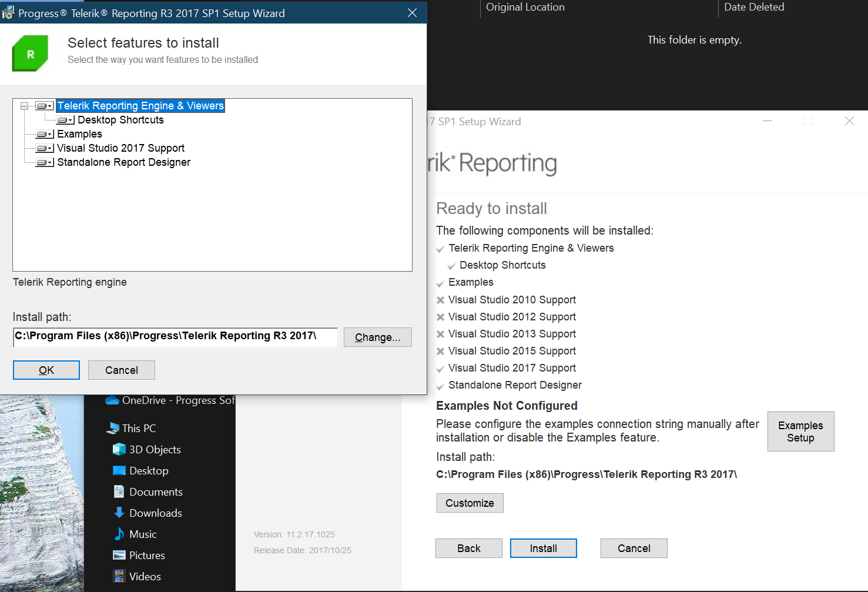Click the setup wizard title bar icon

[8, 13]
